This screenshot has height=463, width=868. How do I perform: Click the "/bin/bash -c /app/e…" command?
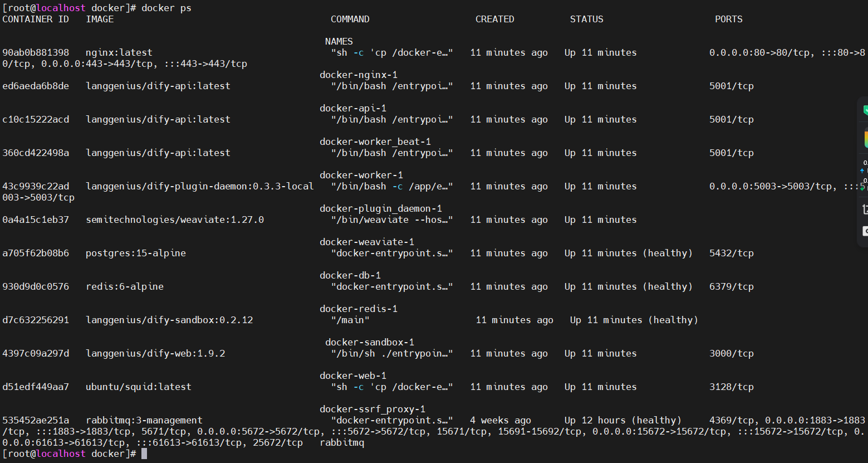pyautogui.click(x=392, y=186)
